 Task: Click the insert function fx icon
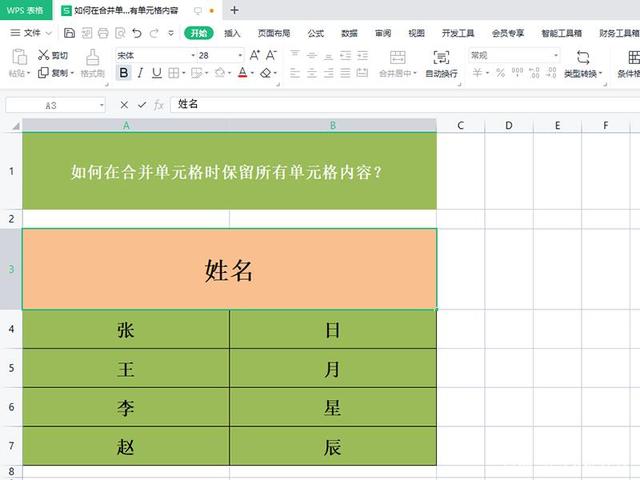pyautogui.click(x=159, y=105)
